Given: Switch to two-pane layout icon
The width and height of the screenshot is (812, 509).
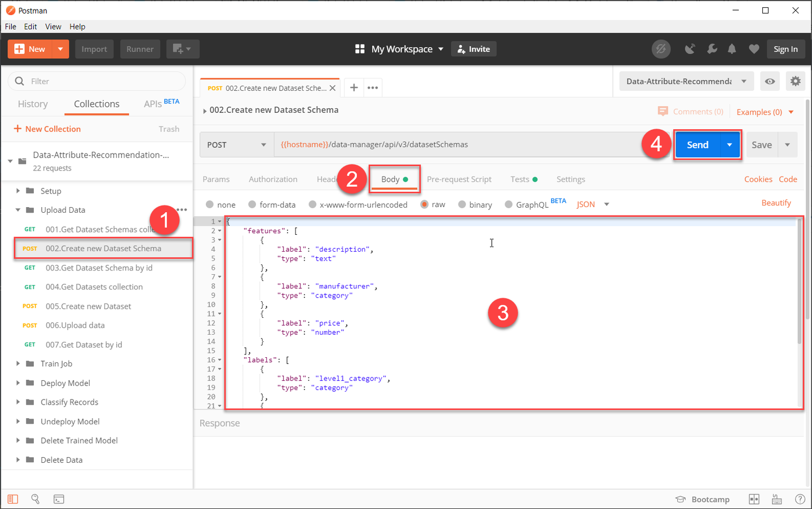Looking at the screenshot, I should tap(754, 499).
